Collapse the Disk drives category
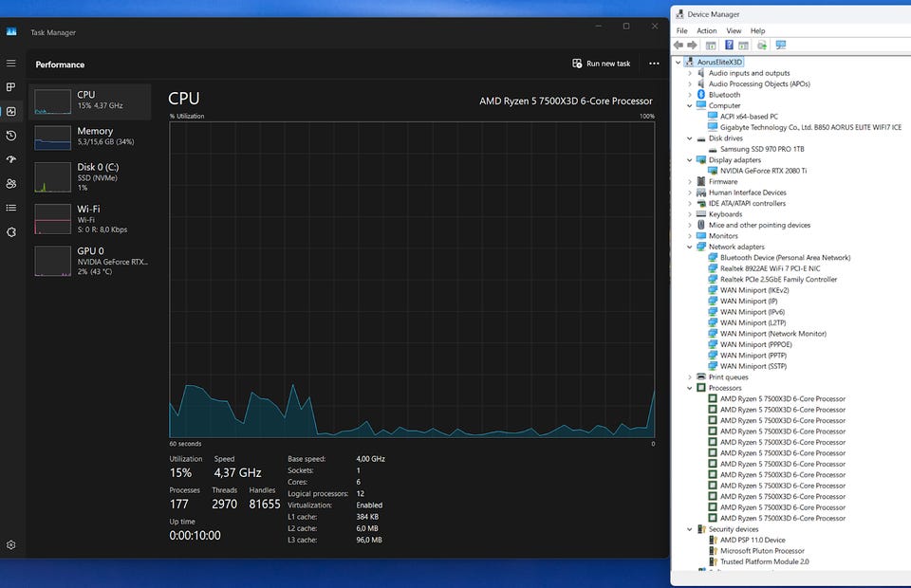The height and width of the screenshot is (588, 911). (x=690, y=138)
